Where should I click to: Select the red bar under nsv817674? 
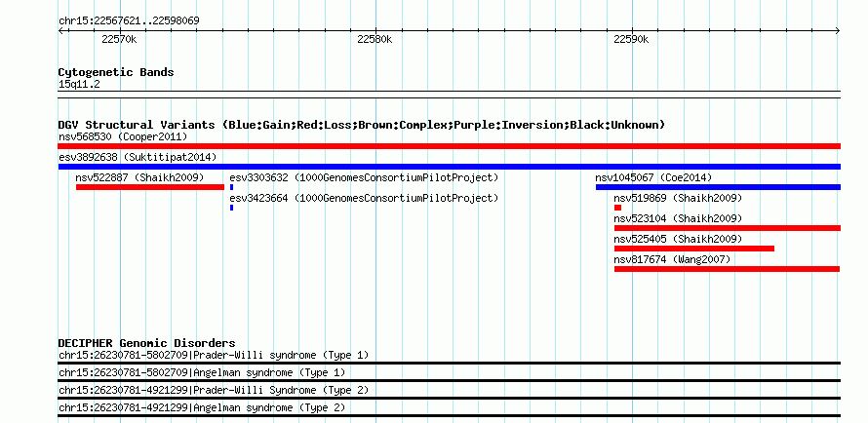[727, 269]
